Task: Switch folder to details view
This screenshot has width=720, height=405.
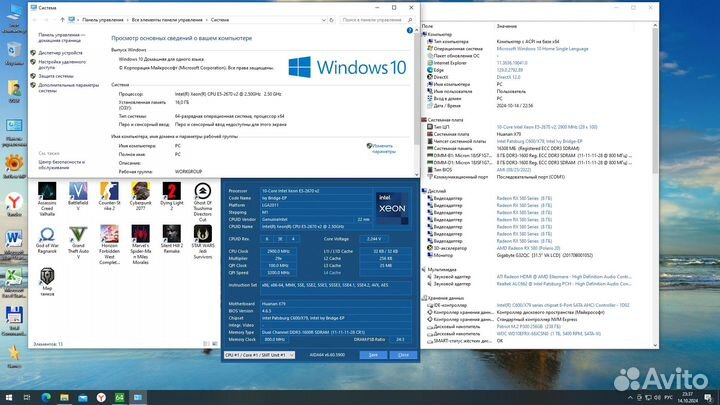Action: click(x=206, y=344)
